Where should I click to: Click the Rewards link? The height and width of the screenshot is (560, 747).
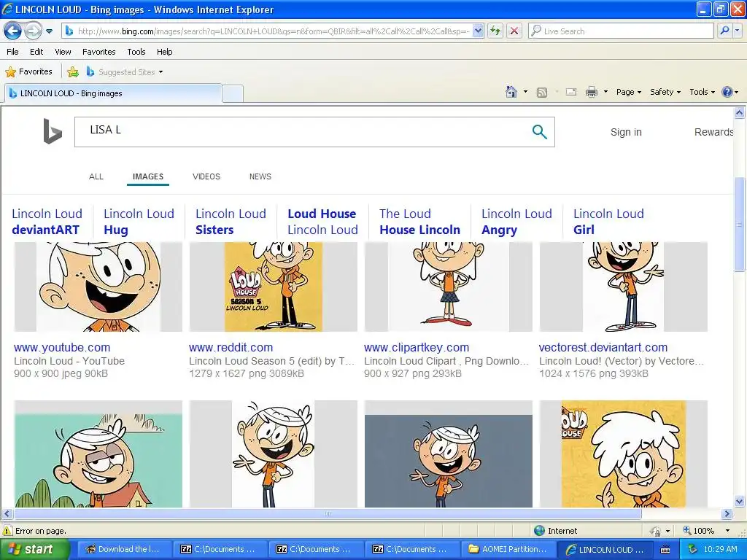pyautogui.click(x=713, y=132)
